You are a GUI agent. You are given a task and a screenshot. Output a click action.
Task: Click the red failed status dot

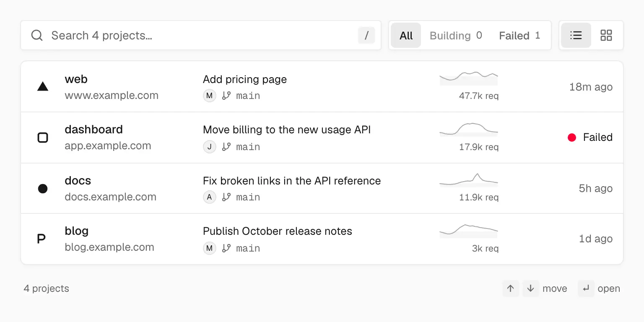pyautogui.click(x=572, y=138)
